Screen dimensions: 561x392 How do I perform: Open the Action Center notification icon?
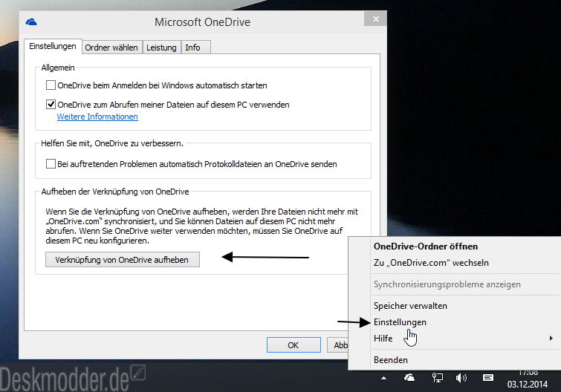point(487,379)
